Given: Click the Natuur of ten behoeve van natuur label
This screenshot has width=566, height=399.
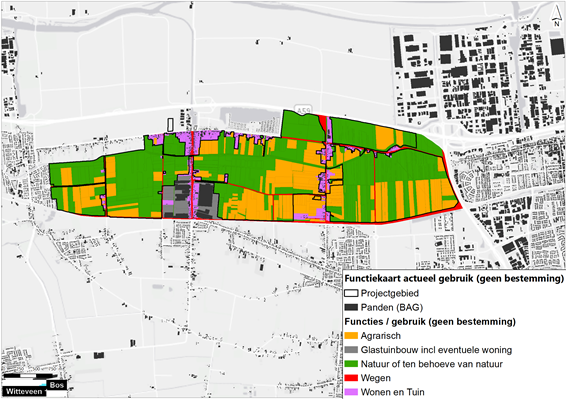Looking at the screenshot, I should click(x=432, y=364).
